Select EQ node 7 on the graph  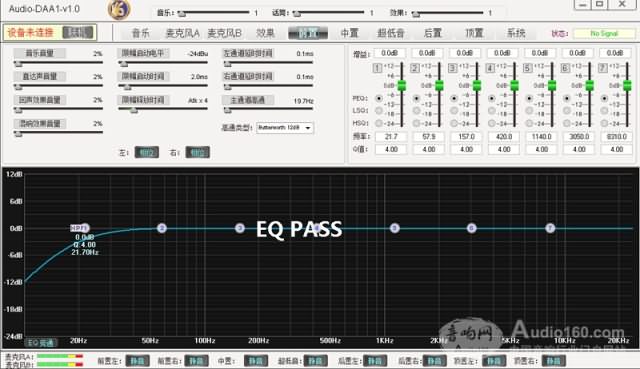pos(550,228)
